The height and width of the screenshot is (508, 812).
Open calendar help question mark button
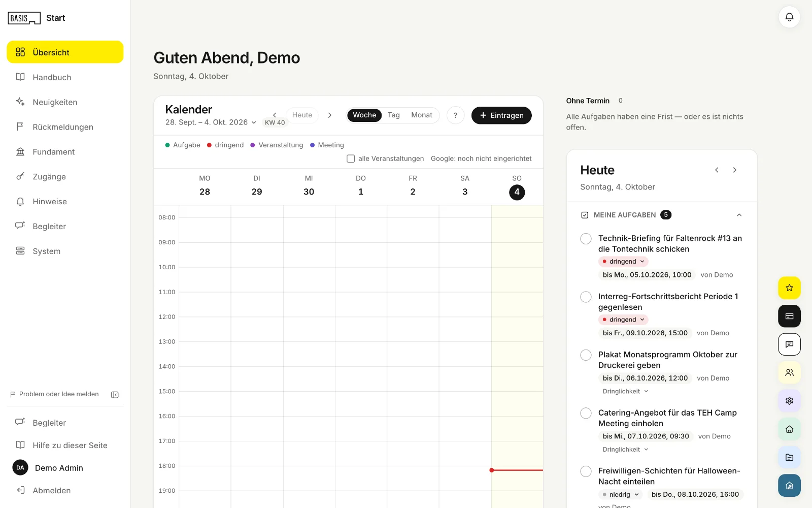[455, 115]
